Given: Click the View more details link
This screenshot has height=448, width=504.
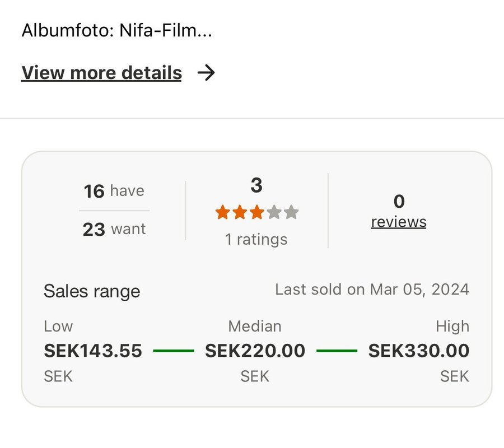Looking at the screenshot, I should pyautogui.click(x=101, y=73).
